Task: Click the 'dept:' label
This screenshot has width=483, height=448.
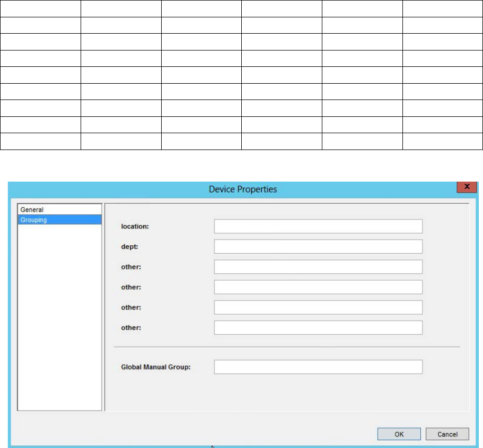Action: coord(129,246)
